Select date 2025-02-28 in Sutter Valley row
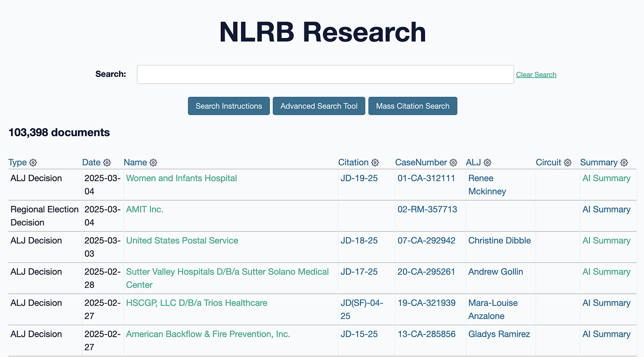 coord(102,278)
